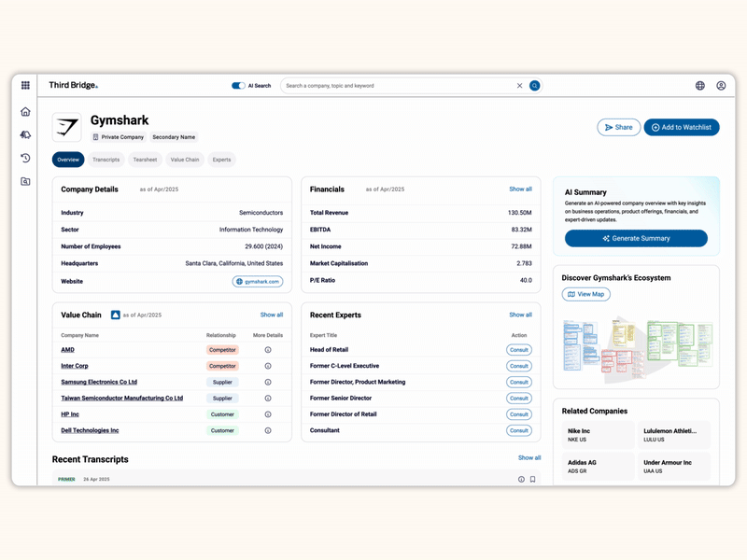
Task: Open the gymshark.com website link
Action: tap(258, 281)
